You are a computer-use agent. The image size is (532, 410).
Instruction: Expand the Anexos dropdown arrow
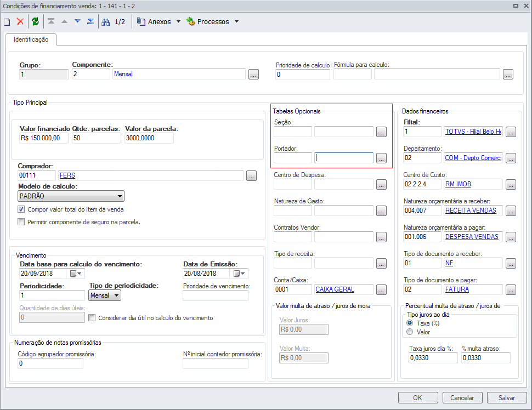[178, 22]
